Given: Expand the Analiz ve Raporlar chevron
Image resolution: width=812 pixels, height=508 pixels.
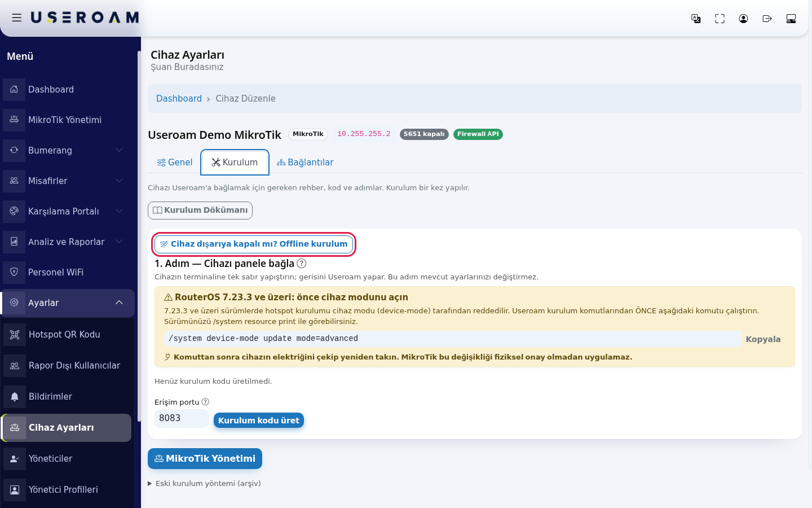Looking at the screenshot, I should (x=119, y=242).
